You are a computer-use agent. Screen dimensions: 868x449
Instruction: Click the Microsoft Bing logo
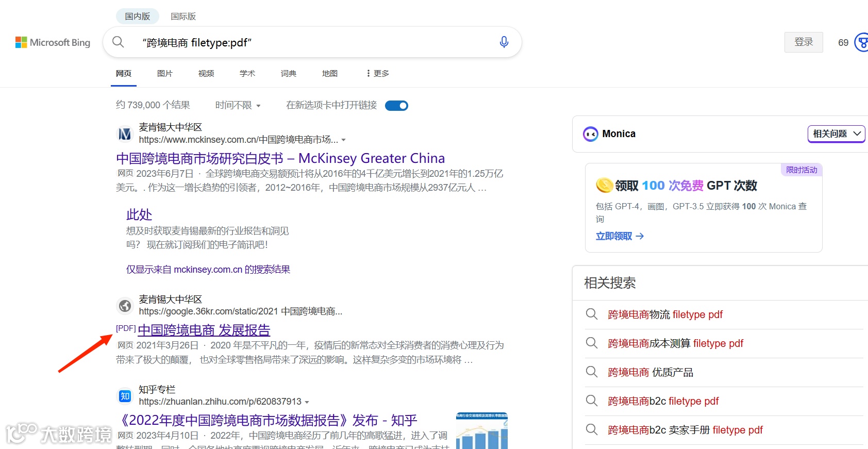[53, 42]
